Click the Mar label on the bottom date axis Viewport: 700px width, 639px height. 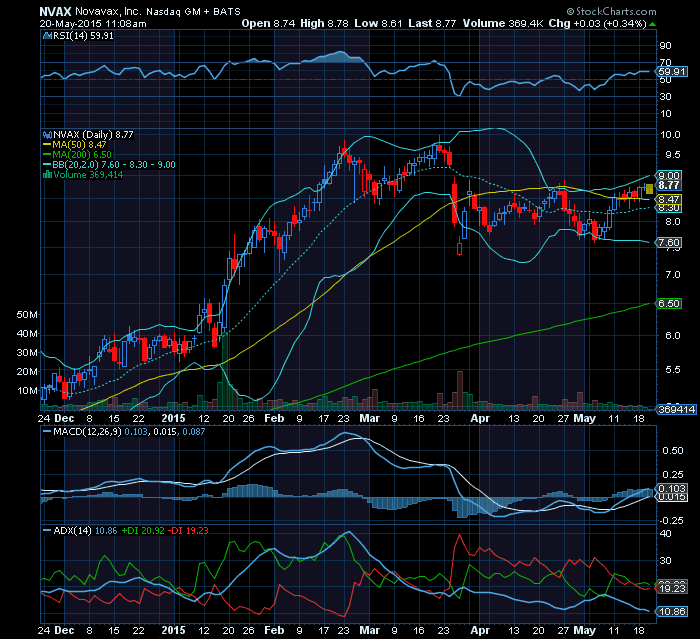point(370,631)
